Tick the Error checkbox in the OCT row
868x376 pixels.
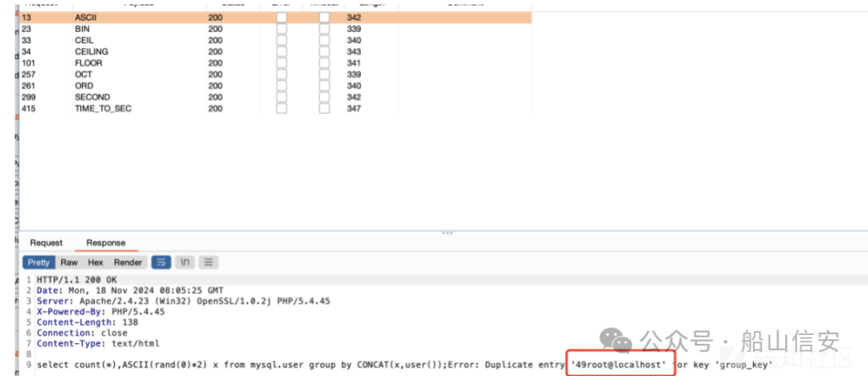pos(282,74)
